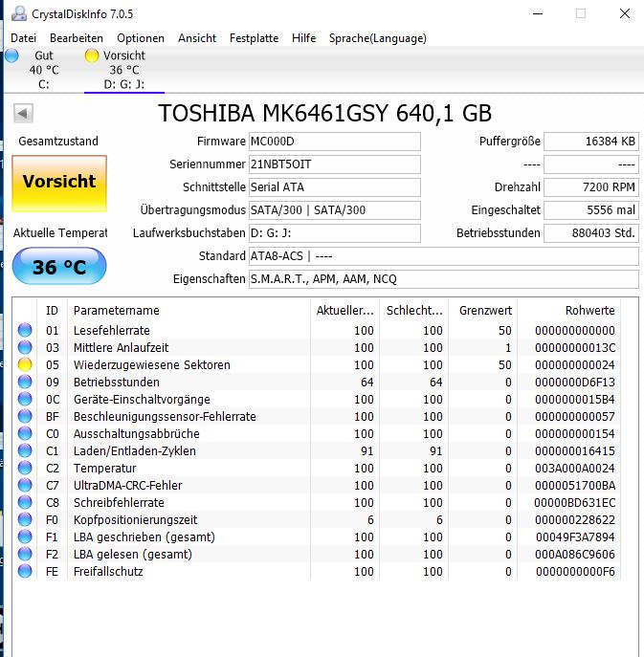The height and width of the screenshot is (657, 644).
Task: Click status orb of Kopfpositionierungszeit row
Action: click(25, 519)
